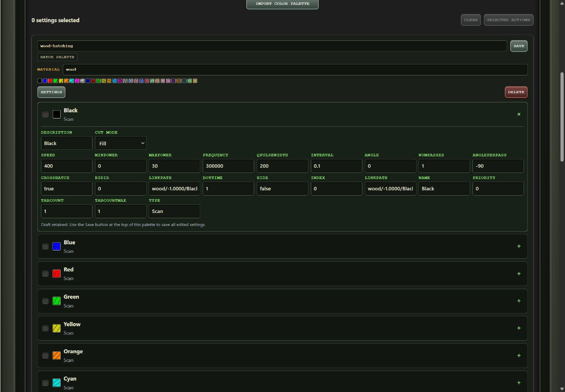565x392 pixels.
Task: Tick the checkbox for the Yellow setting
Action: click(45, 328)
